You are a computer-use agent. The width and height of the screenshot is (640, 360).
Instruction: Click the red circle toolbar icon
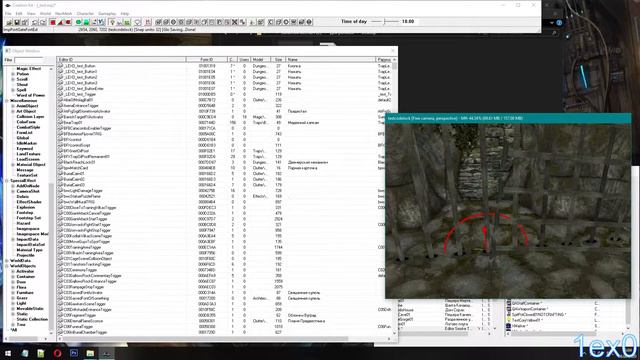click(x=68, y=22)
